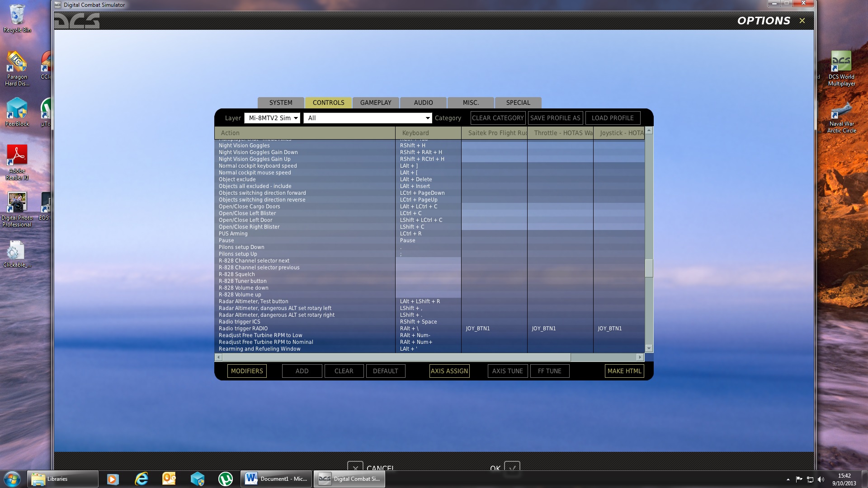Switch to the GAMEPLAY tab
The image size is (868, 488).
tap(376, 103)
